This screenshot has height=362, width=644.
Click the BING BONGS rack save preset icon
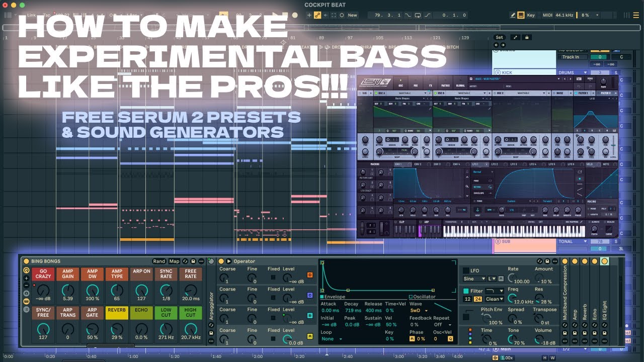[x=193, y=261]
